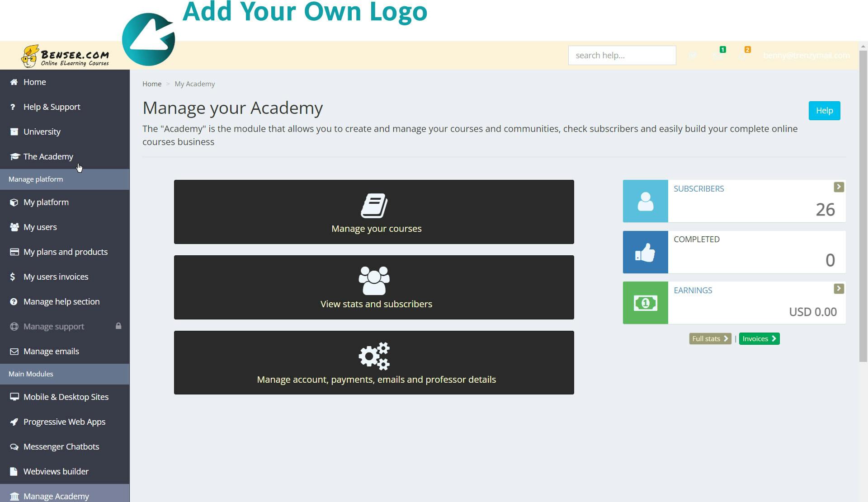
Task: Open messages with green 1 badge
Action: coord(718,55)
